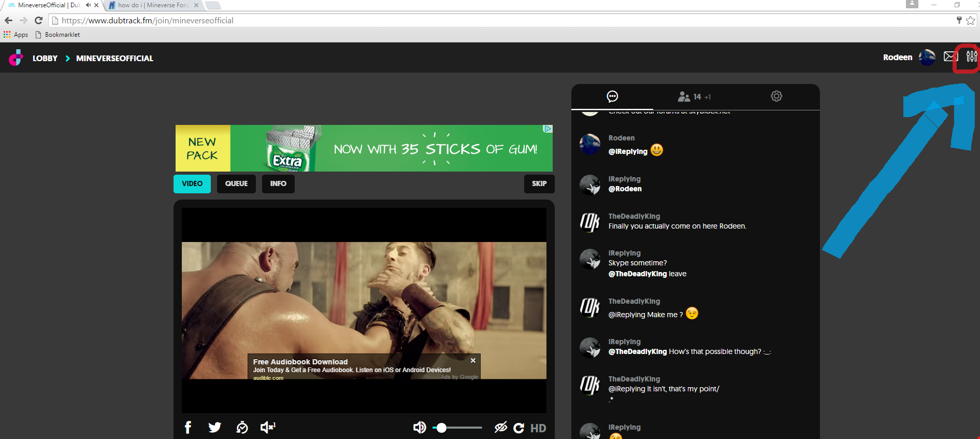This screenshot has width=980, height=439.
Task: Click the refresh video icon
Action: point(518,428)
